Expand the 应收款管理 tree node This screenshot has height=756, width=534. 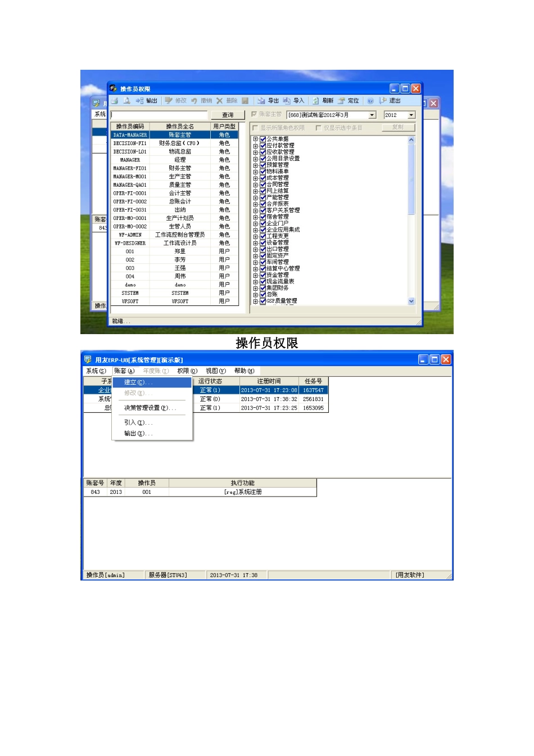(255, 152)
